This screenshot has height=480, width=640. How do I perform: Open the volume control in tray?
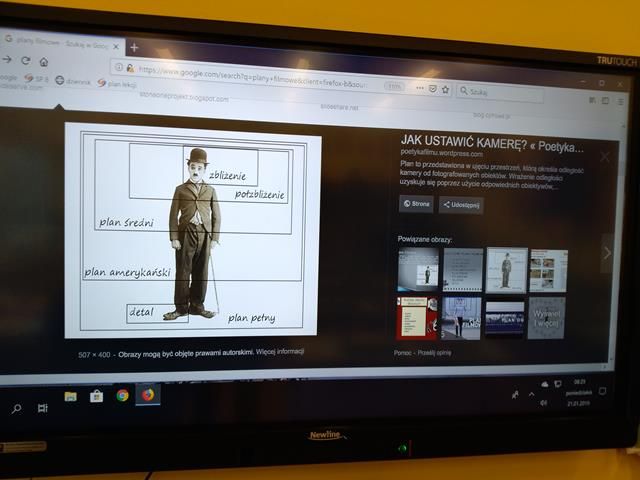tap(543, 403)
